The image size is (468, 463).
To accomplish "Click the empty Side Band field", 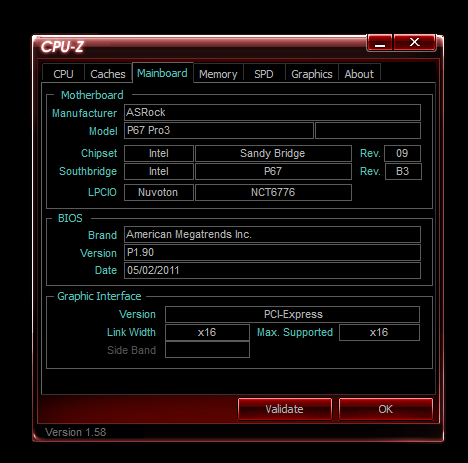I will pos(207,350).
